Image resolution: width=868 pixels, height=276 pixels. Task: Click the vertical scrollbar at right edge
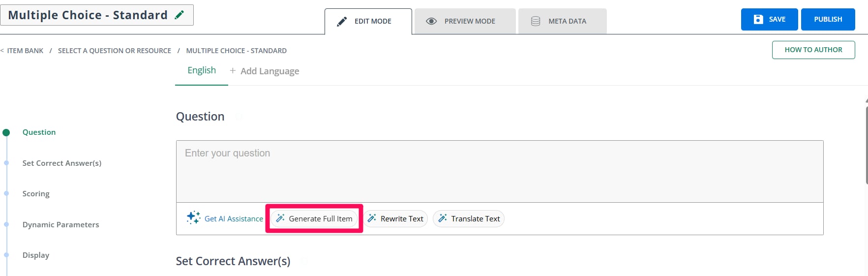coord(866,145)
